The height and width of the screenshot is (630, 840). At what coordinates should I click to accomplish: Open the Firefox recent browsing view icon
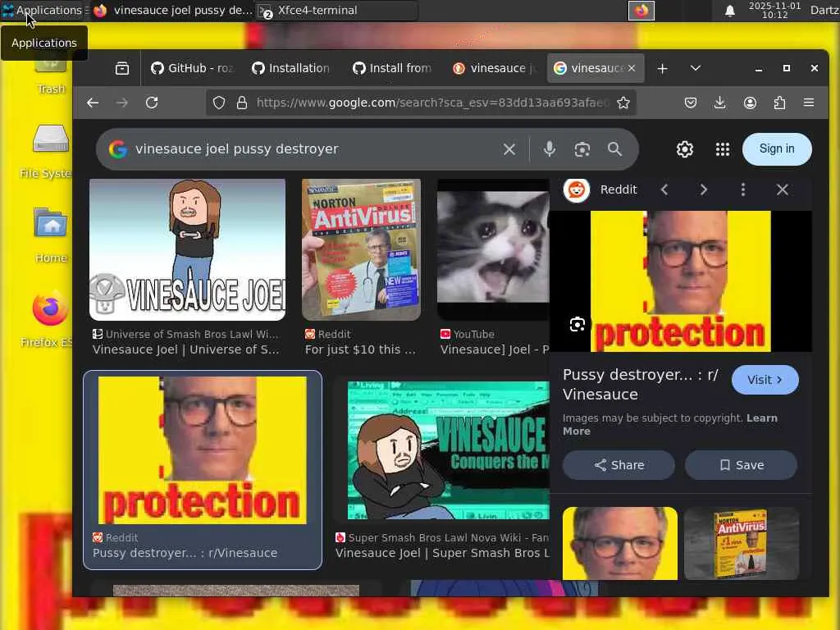tap(122, 68)
